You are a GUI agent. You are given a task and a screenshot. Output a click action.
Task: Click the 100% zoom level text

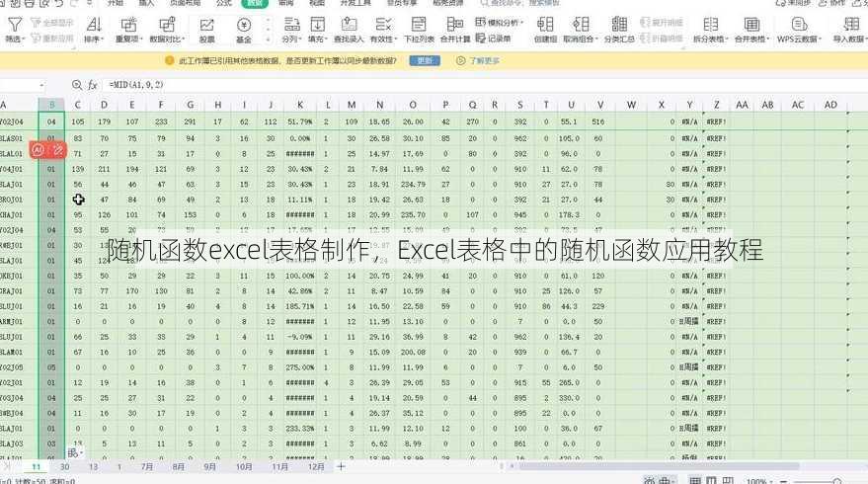tap(755, 481)
